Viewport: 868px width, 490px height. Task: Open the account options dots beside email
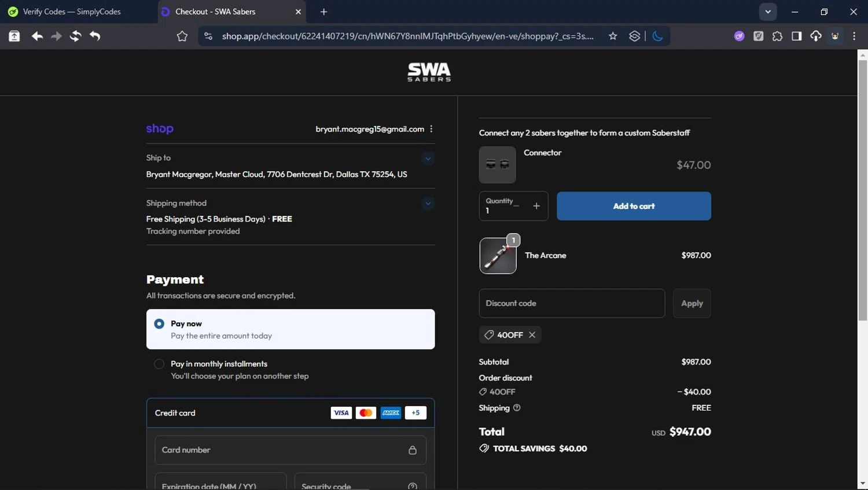click(432, 129)
